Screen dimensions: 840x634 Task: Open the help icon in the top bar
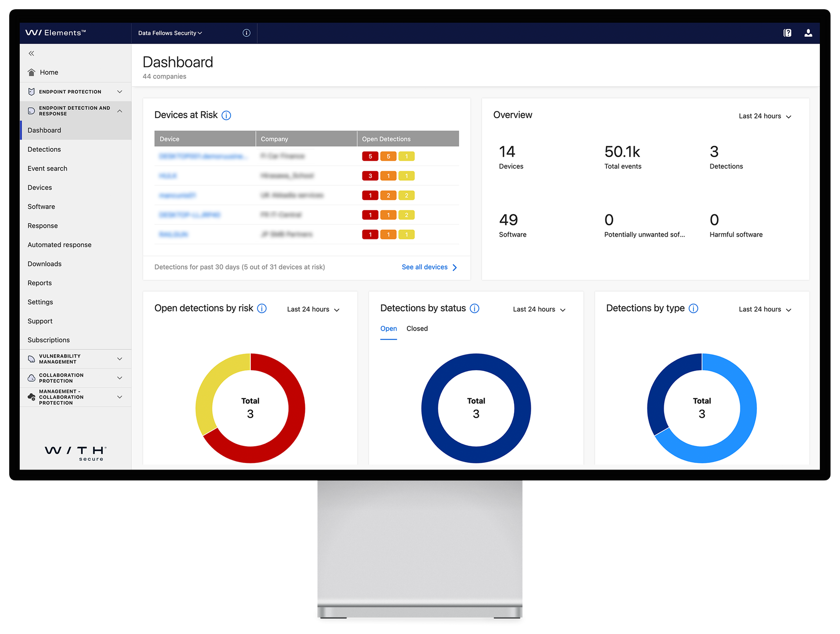[787, 33]
